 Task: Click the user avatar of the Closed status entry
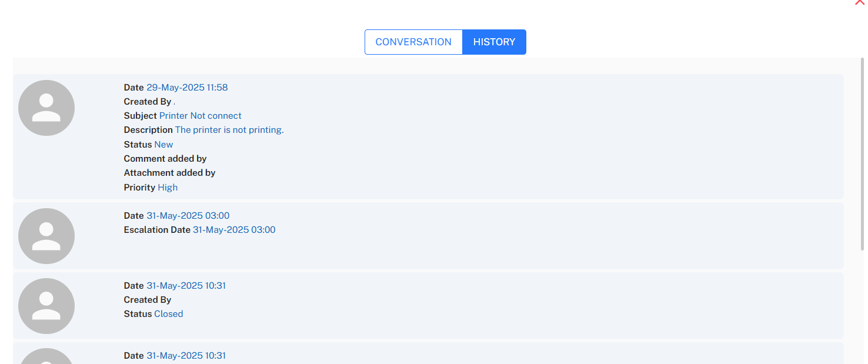click(x=46, y=306)
